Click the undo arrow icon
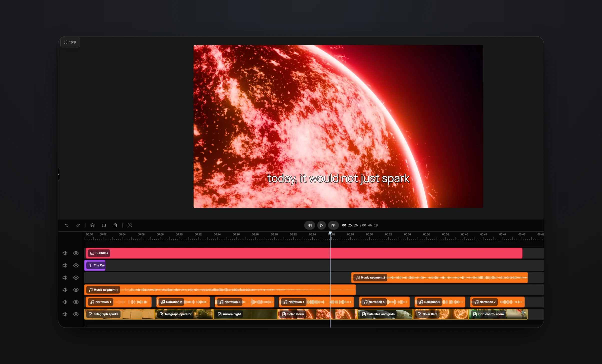The image size is (602, 364). [x=67, y=225]
